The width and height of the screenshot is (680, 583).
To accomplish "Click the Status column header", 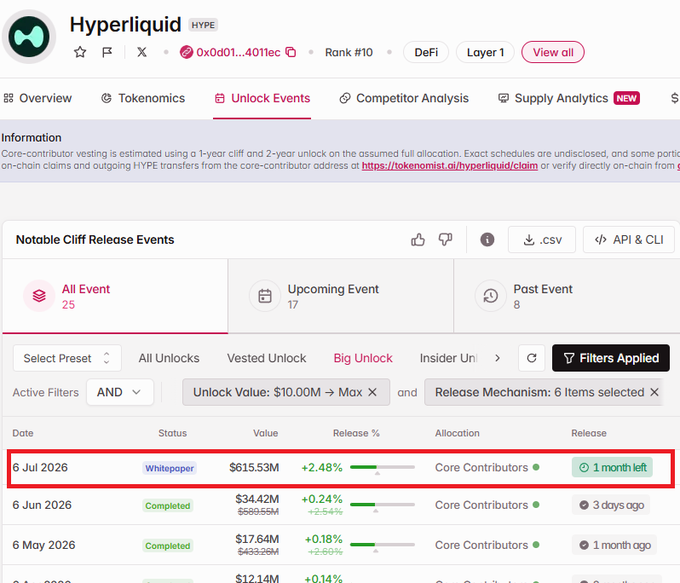I will (x=172, y=433).
